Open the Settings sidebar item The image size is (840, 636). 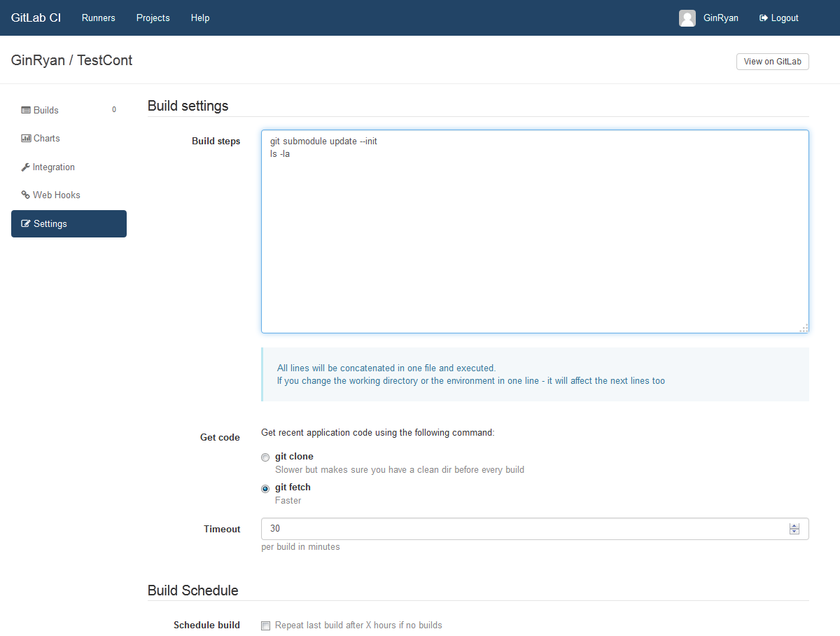click(x=69, y=223)
